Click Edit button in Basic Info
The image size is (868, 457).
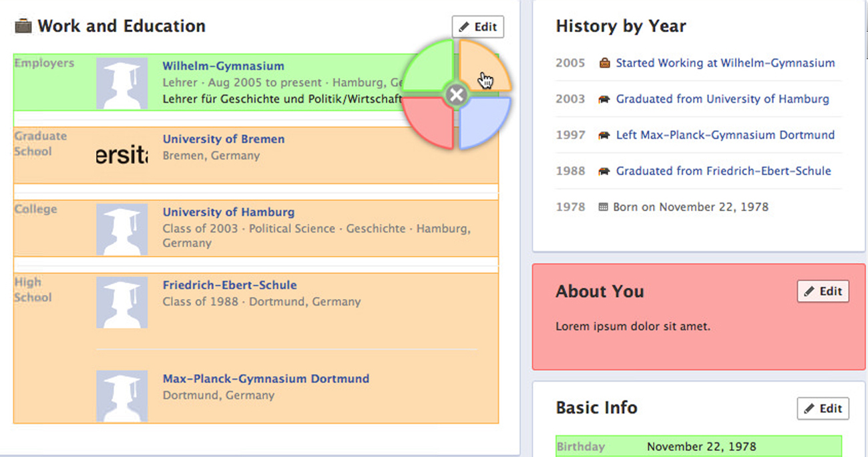pyautogui.click(x=823, y=408)
